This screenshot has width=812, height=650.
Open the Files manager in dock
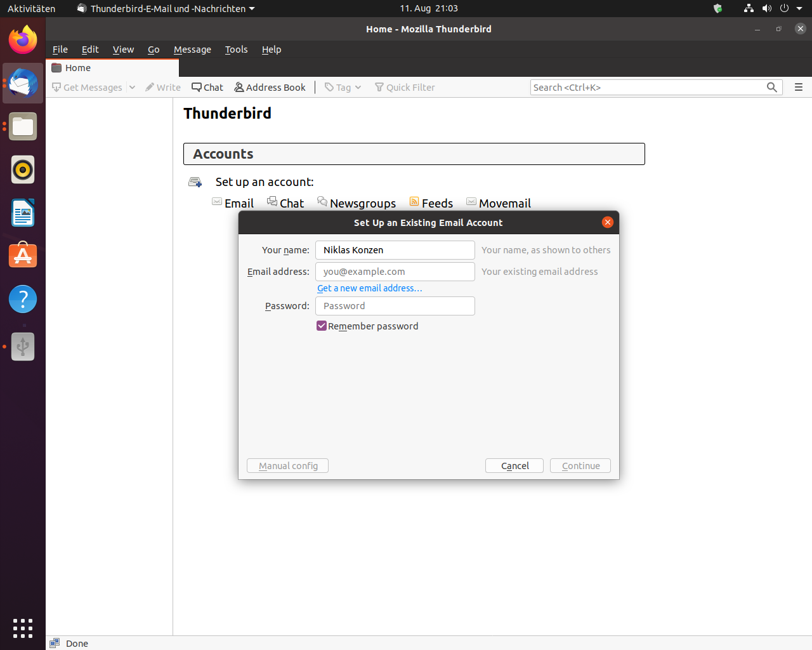[23, 126]
